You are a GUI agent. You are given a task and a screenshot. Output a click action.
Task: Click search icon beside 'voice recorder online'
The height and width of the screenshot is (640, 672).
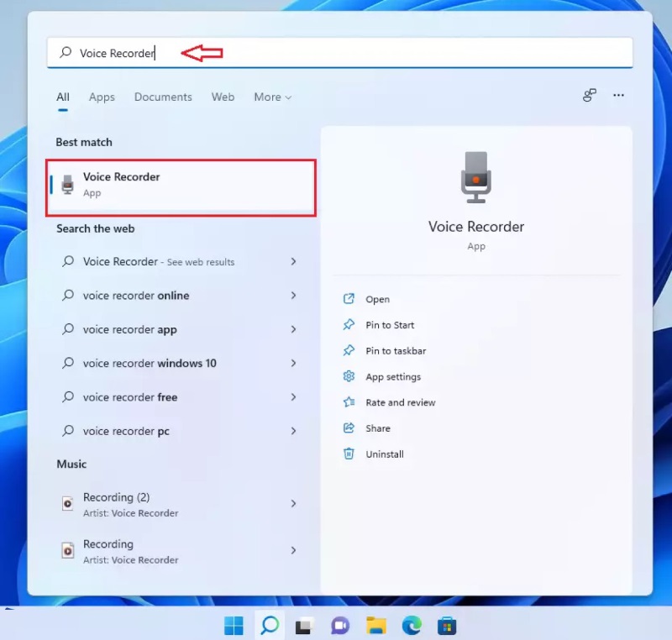point(68,295)
